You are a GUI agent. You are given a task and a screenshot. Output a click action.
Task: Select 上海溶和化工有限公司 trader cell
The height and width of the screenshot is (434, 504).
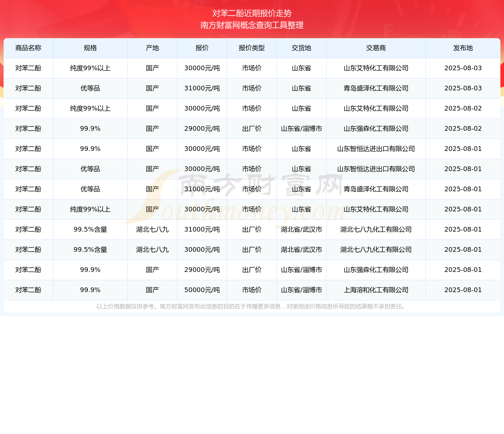point(376,290)
